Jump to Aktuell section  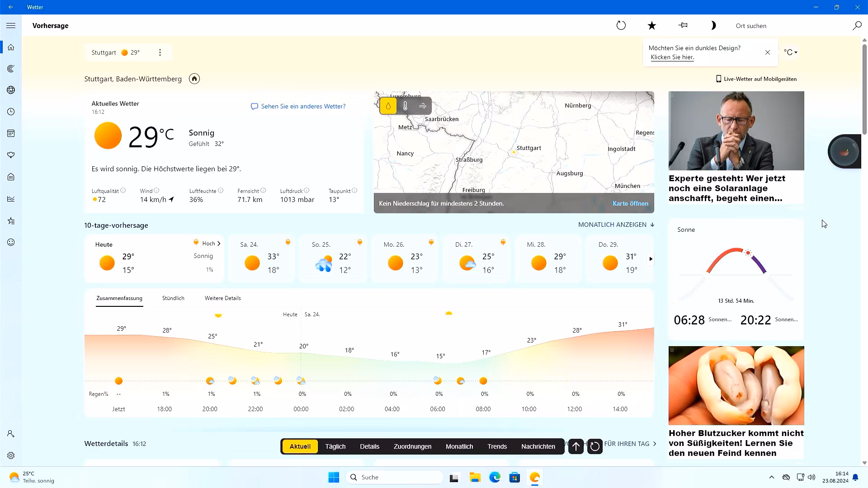(300, 446)
